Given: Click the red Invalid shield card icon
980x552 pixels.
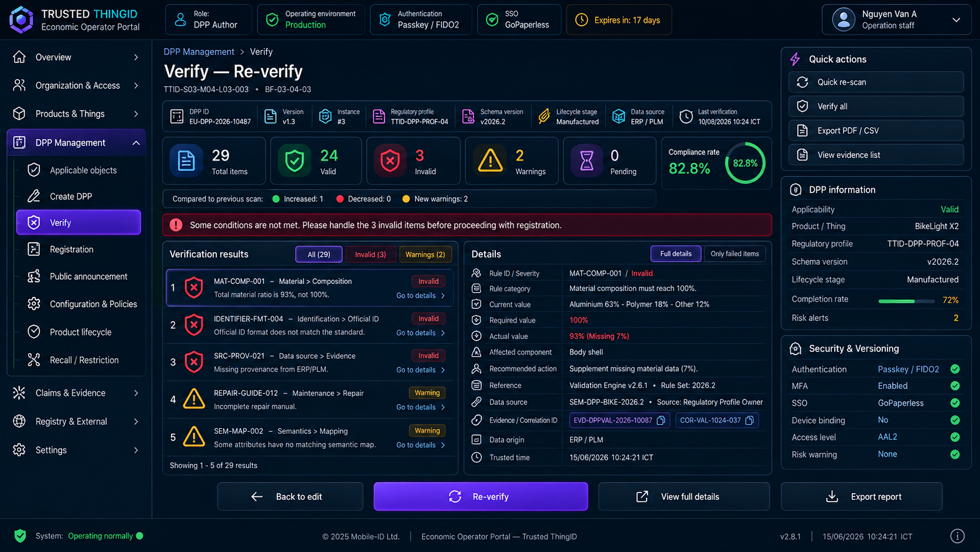Looking at the screenshot, I should [x=390, y=161].
